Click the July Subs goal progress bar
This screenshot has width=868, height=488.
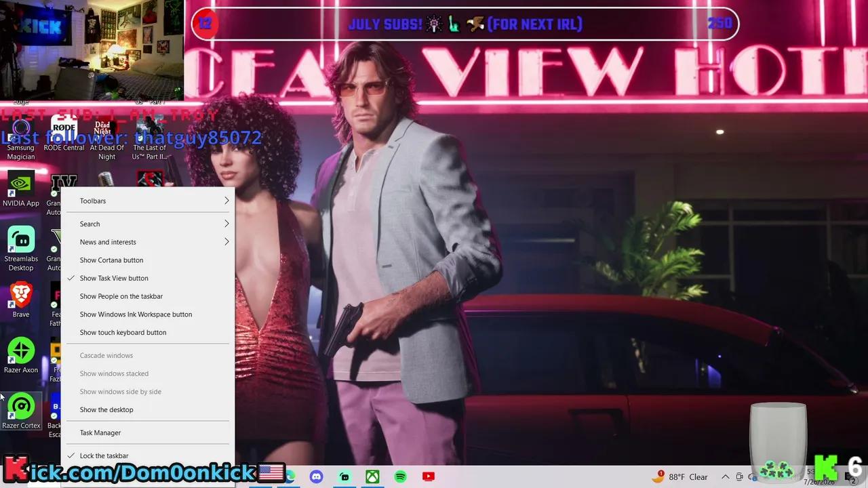[465, 24]
